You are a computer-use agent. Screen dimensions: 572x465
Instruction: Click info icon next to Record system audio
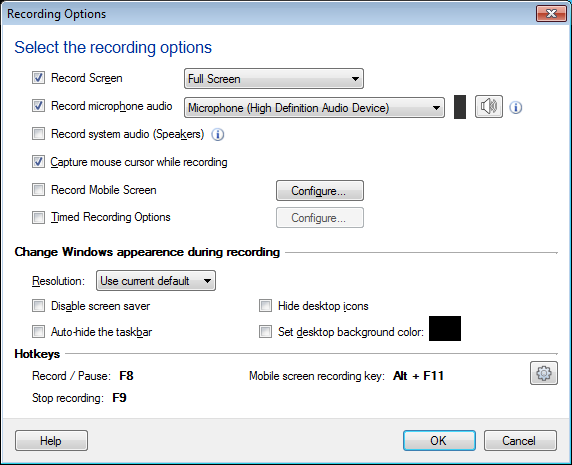coord(218,135)
